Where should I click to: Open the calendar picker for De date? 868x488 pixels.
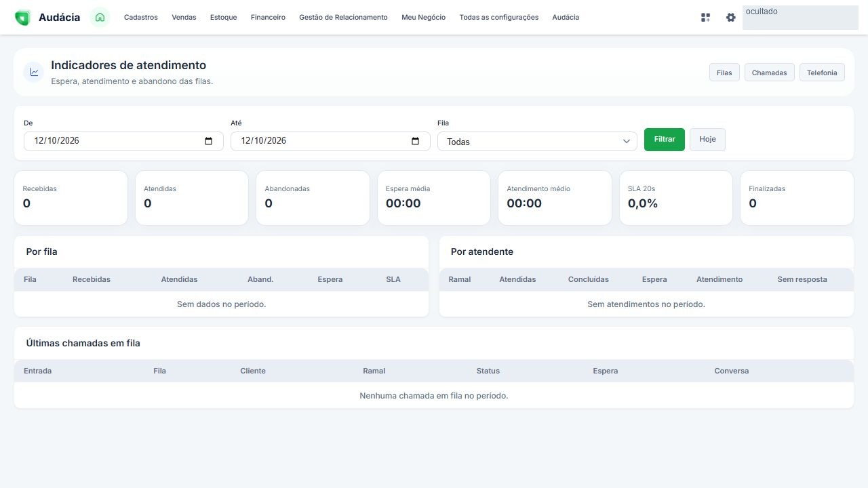pyautogui.click(x=208, y=141)
